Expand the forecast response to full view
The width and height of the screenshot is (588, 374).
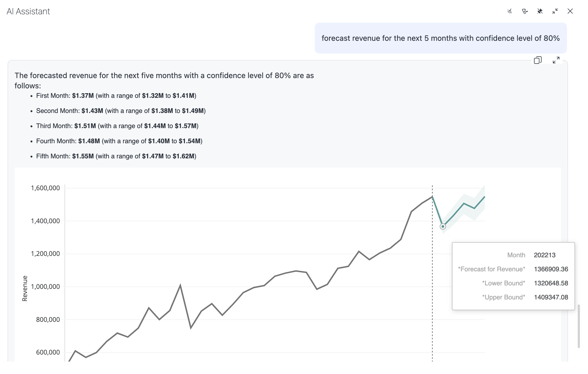[x=556, y=60]
